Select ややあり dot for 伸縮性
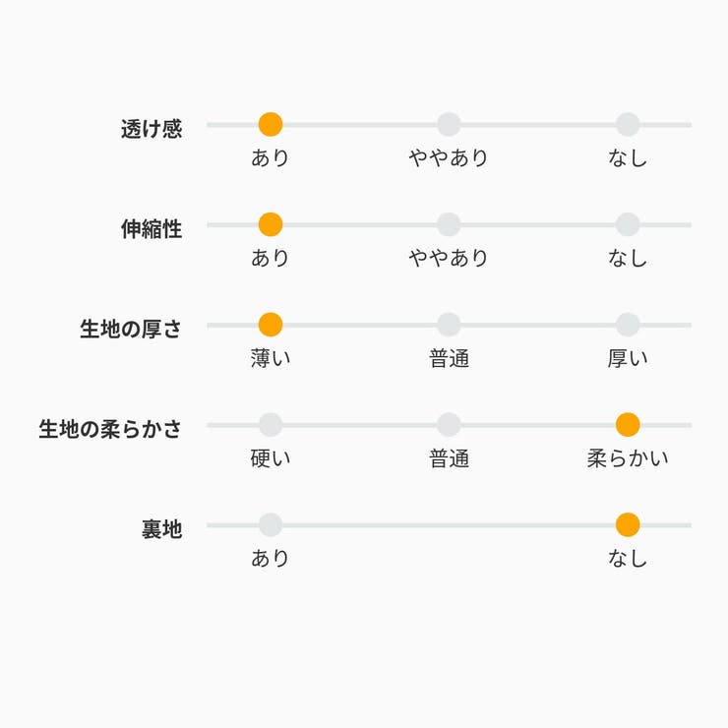728x728 pixels. (x=449, y=224)
